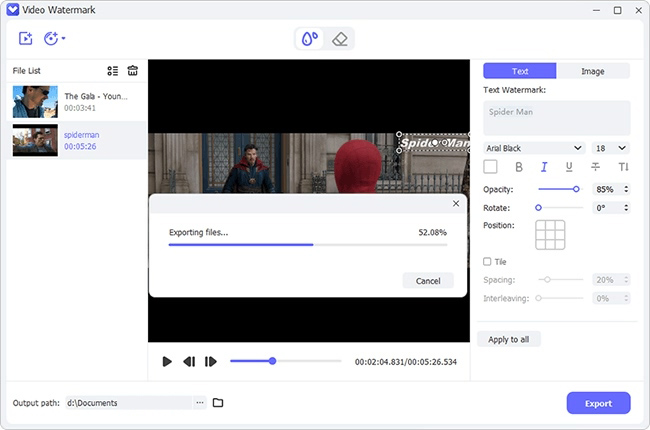Maximize the Video Watermark window
Viewport: 650px width, 430px height.
(617, 10)
